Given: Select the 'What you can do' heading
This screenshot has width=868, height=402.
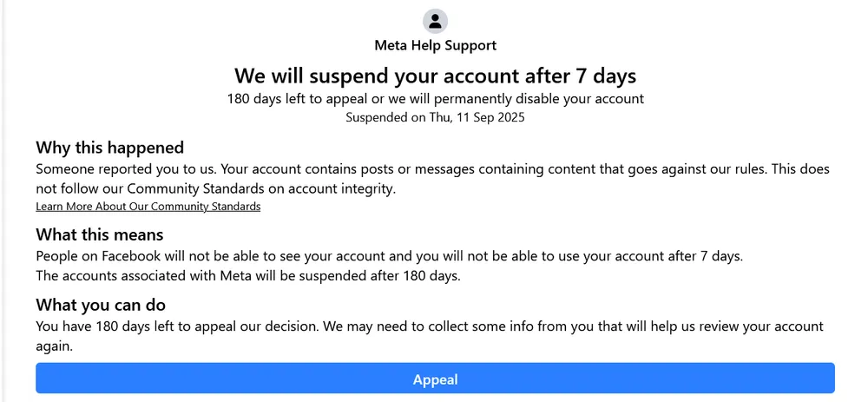Looking at the screenshot, I should (101, 305).
